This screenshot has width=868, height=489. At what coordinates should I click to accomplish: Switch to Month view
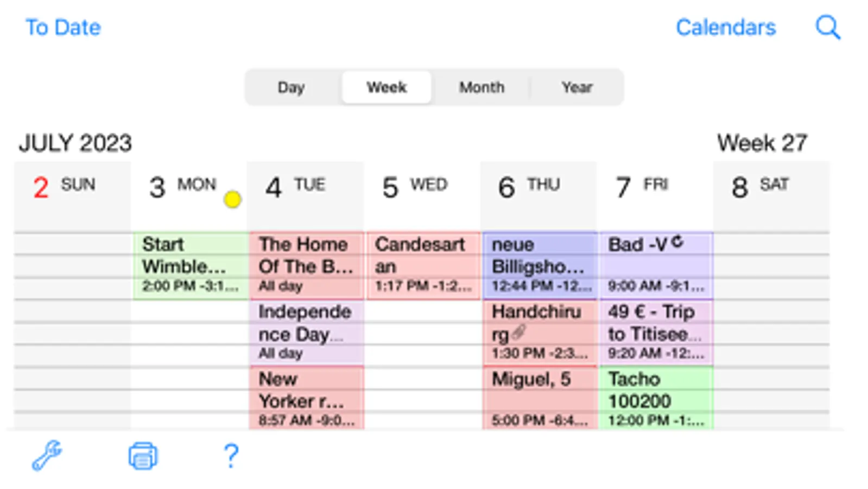point(481,87)
